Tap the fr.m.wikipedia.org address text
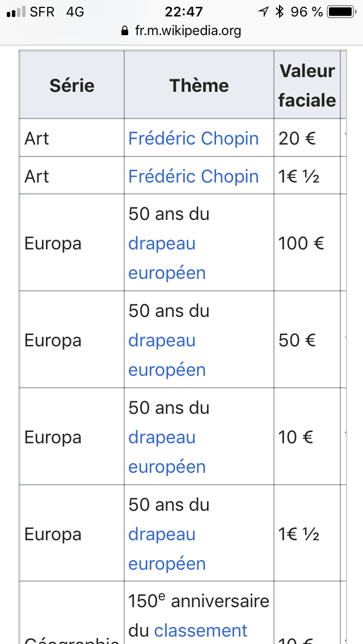This screenshot has height=644, width=363. click(188, 31)
